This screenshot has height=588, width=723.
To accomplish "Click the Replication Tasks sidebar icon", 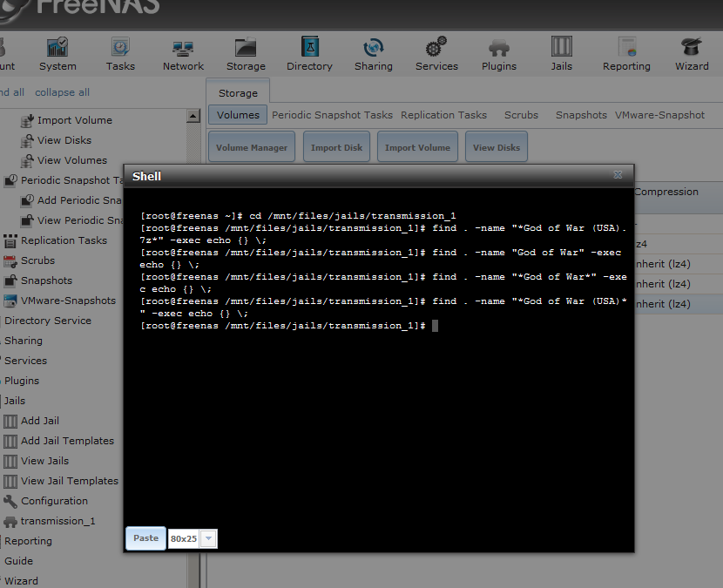I will [x=10, y=240].
